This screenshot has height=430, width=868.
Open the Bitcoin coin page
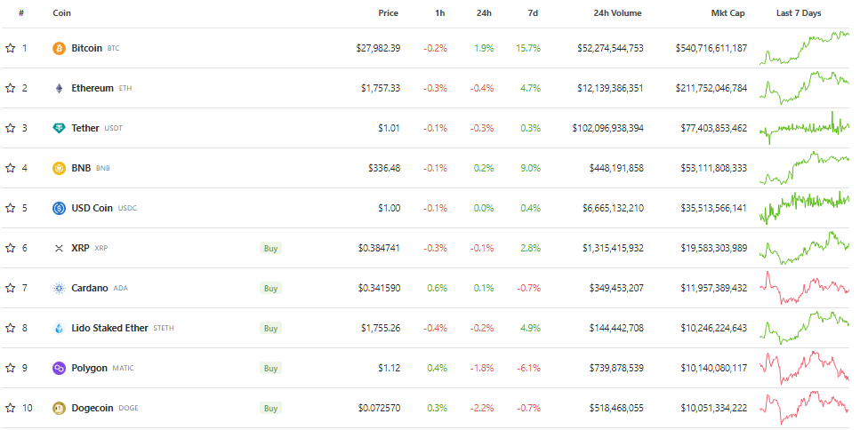(x=87, y=48)
